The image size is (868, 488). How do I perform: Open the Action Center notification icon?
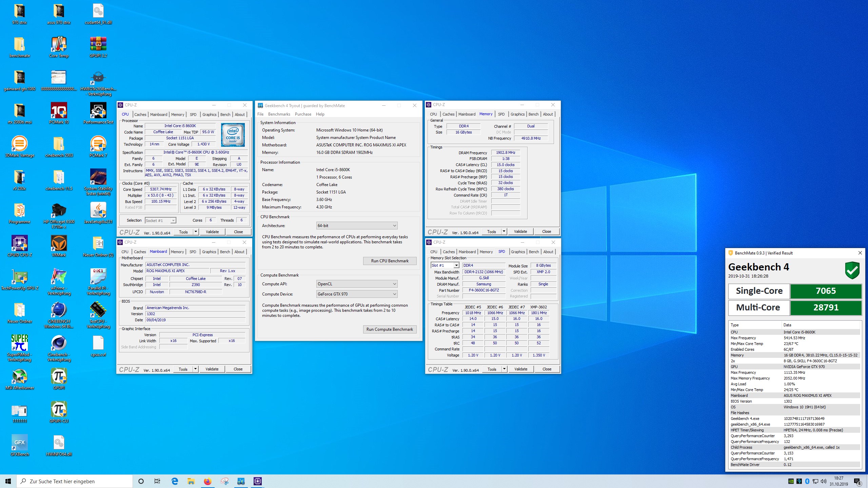(x=857, y=481)
